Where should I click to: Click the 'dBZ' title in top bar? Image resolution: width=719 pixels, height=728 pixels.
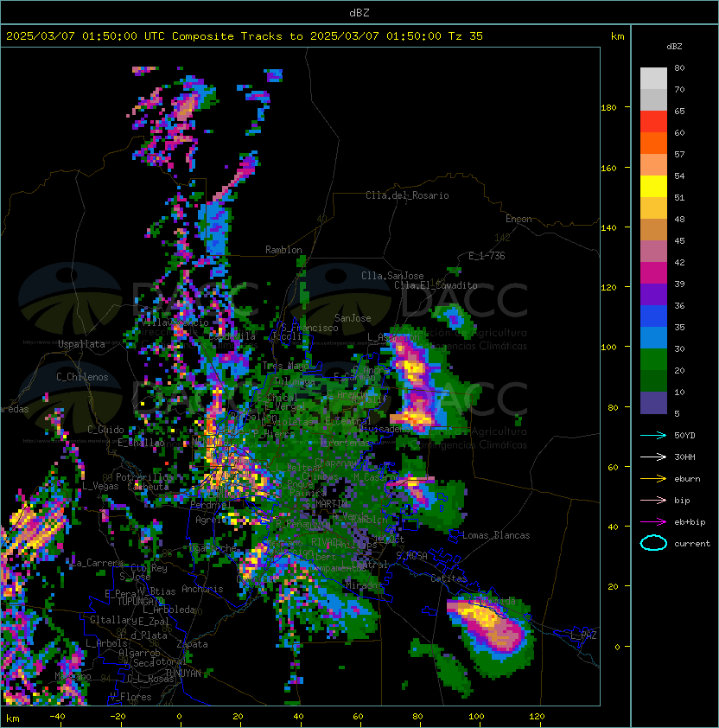(x=359, y=13)
